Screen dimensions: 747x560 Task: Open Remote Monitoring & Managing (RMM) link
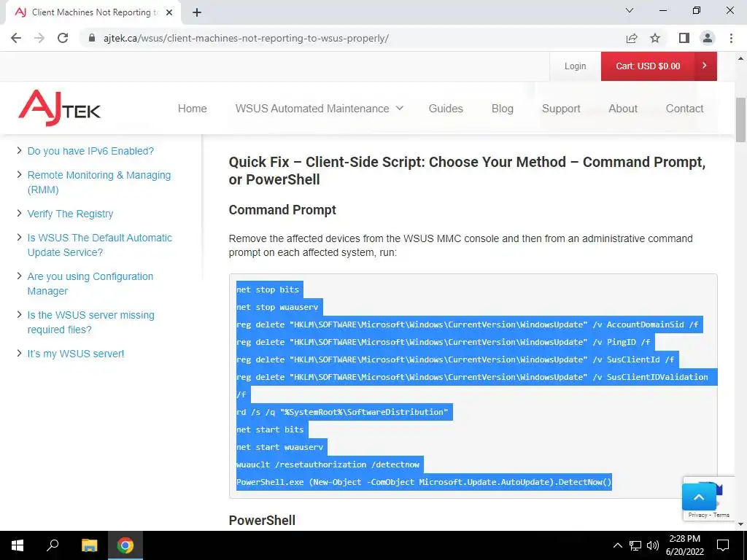point(99,182)
